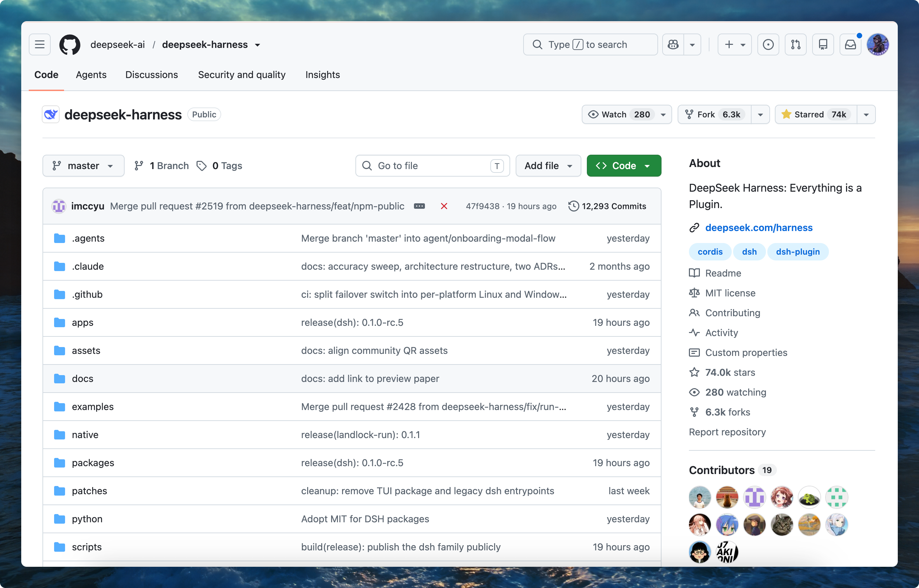Open the examples folder
Screen dimensions: 919x588
pos(93,407)
